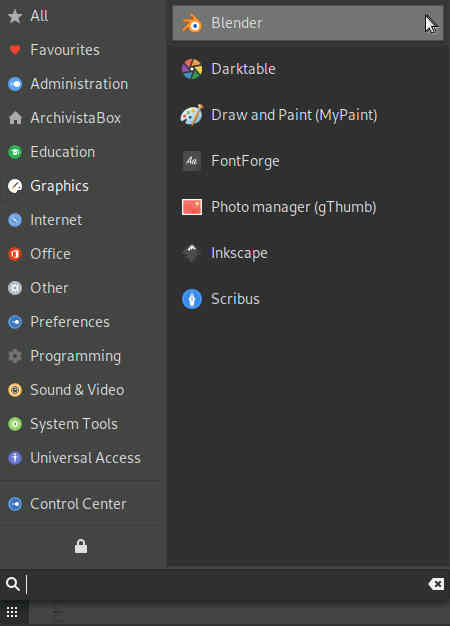Viewport: 450px width, 626px height.
Task: Click the Scribus pen icon
Action: 192,299
